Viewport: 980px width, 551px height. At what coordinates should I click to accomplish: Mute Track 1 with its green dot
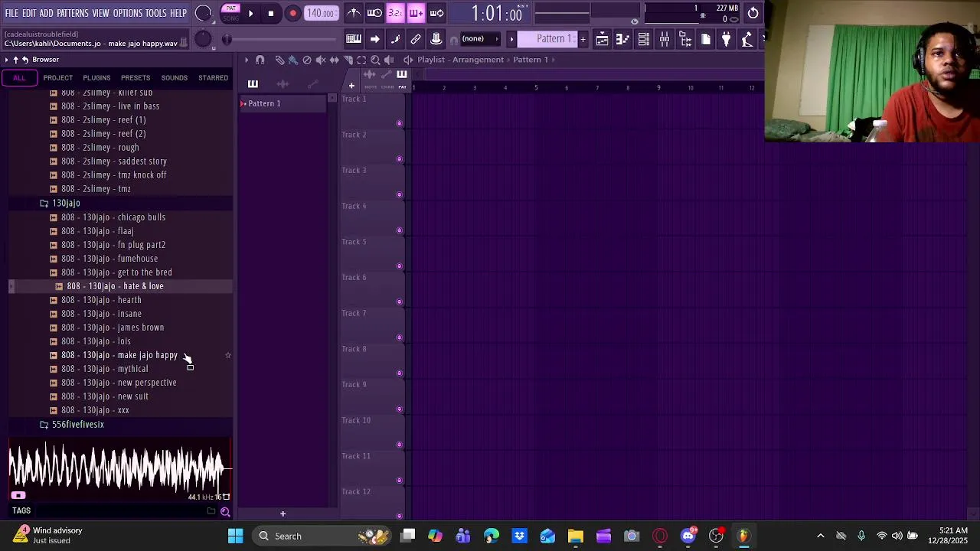(399, 123)
